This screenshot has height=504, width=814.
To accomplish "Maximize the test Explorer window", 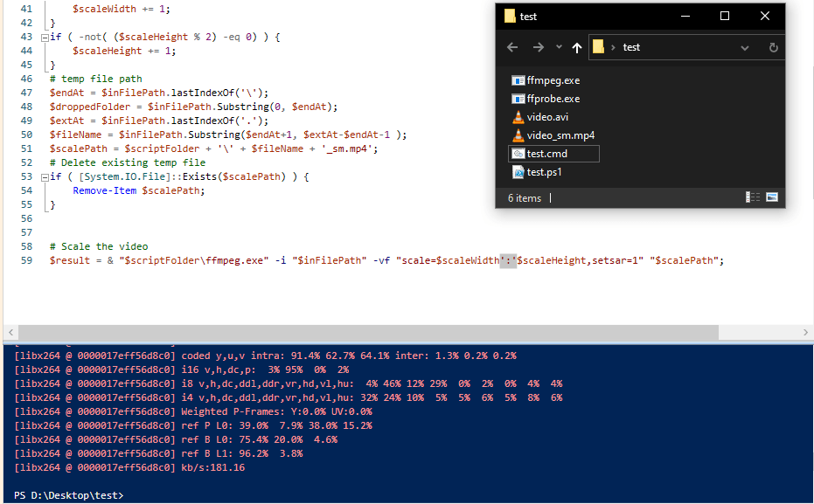I will [x=725, y=16].
